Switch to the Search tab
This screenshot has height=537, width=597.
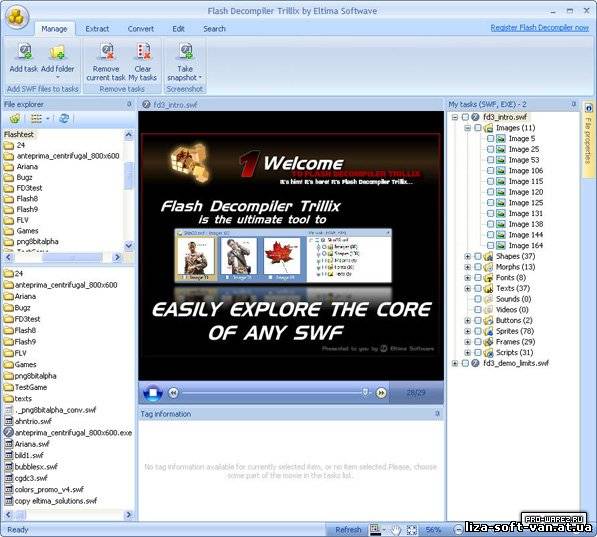tap(214, 29)
